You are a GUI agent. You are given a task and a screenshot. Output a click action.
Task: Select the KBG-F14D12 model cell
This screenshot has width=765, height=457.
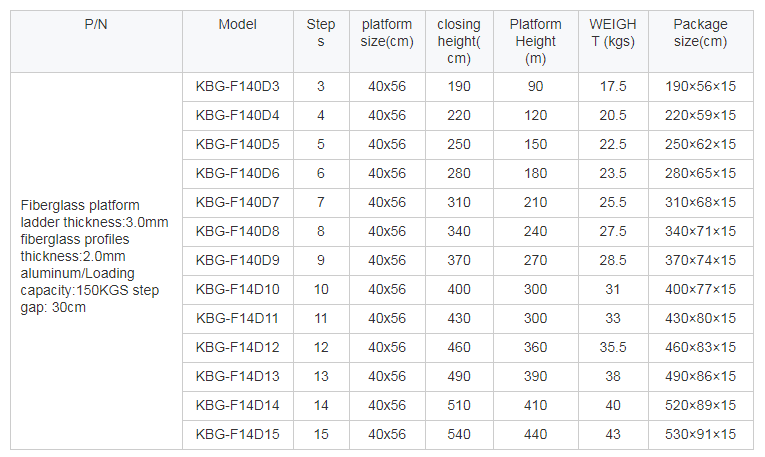coord(238,348)
